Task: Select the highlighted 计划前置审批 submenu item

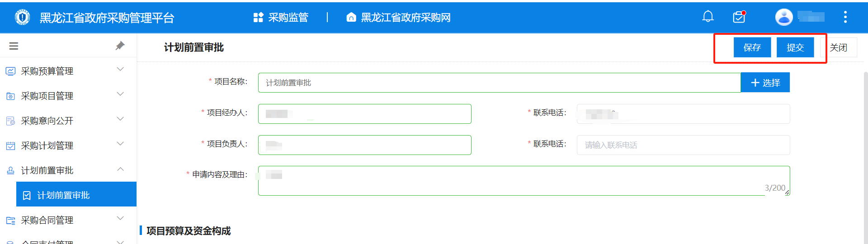Action: (x=76, y=194)
